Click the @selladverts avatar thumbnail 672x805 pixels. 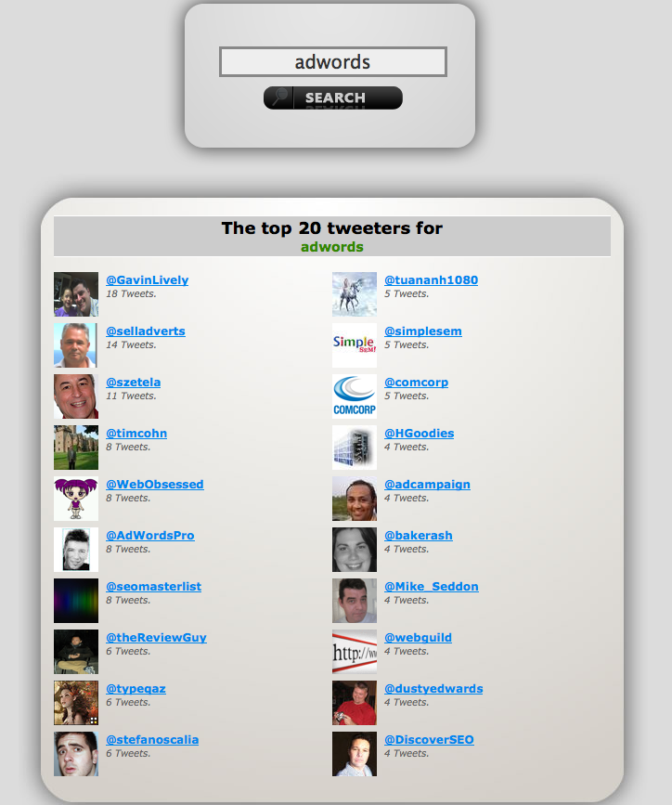[x=76, y=345]
